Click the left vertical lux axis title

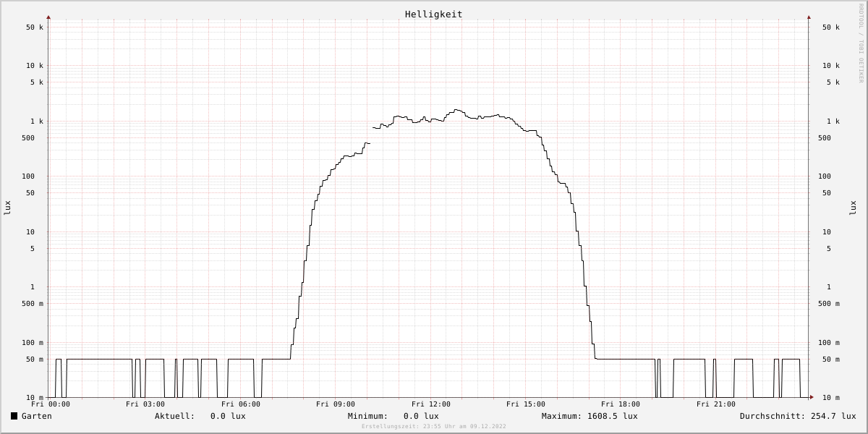(7, 208)
